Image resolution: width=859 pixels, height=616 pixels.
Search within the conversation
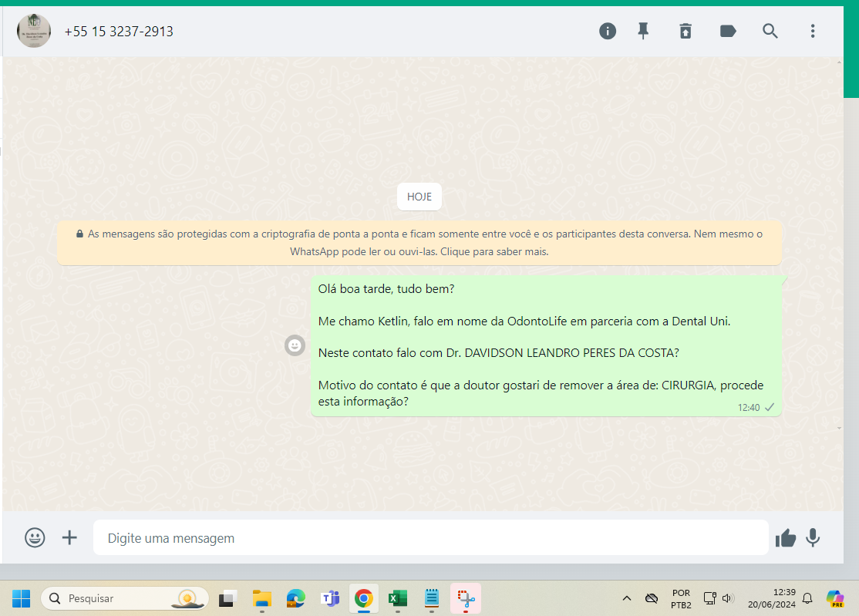pyautogui.click(x=770, y=31)
